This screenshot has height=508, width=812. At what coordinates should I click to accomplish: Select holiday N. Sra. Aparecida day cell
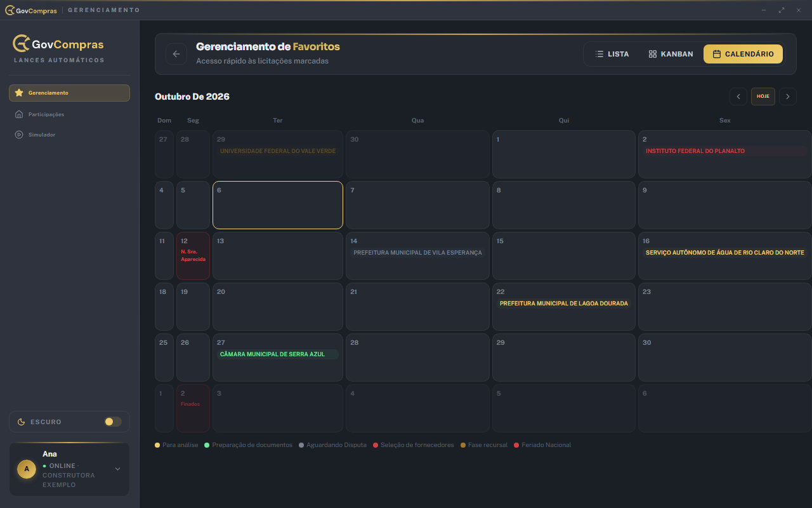pos(193,256)
